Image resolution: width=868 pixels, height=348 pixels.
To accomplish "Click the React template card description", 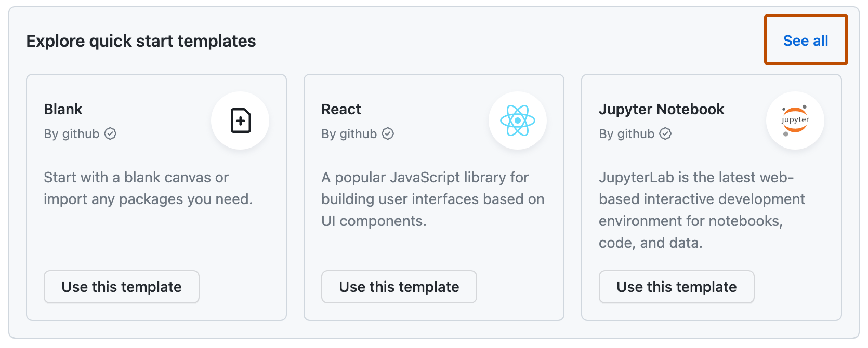I will pos(432,199).
